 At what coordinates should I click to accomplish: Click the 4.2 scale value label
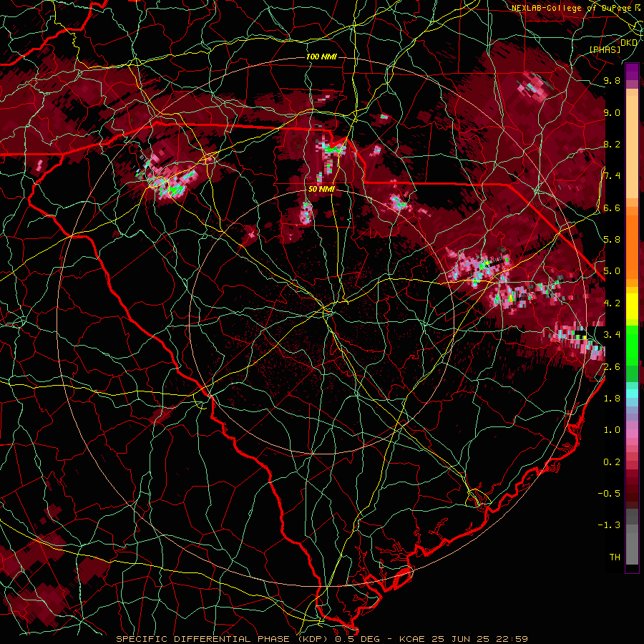612,303
